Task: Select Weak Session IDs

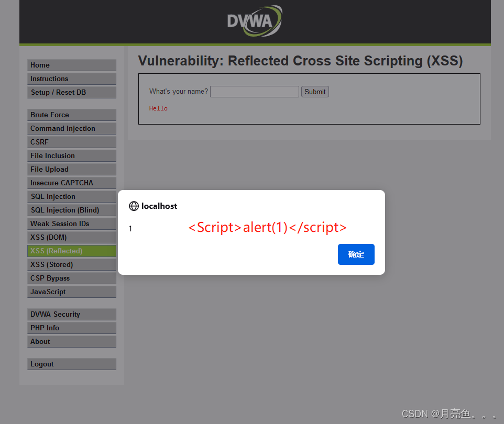Action: [x=72, y=224]
